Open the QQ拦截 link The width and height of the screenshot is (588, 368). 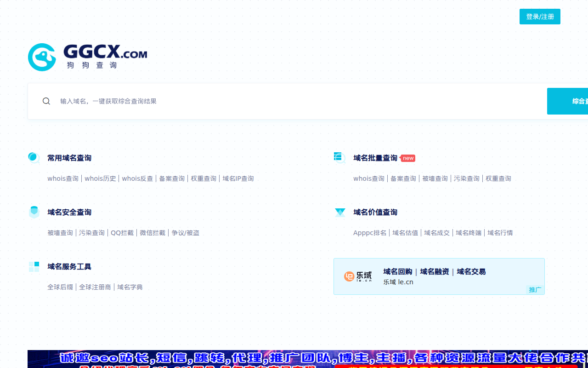[122, 233]
